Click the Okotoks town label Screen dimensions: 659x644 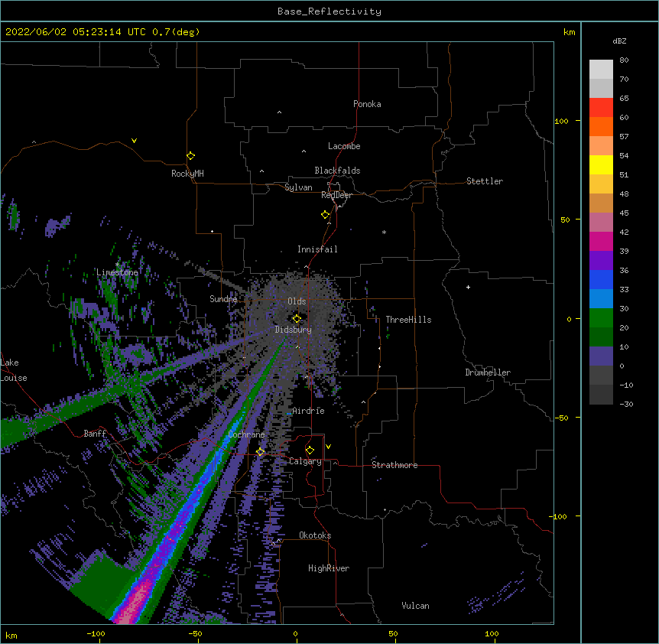coord(315,535)
